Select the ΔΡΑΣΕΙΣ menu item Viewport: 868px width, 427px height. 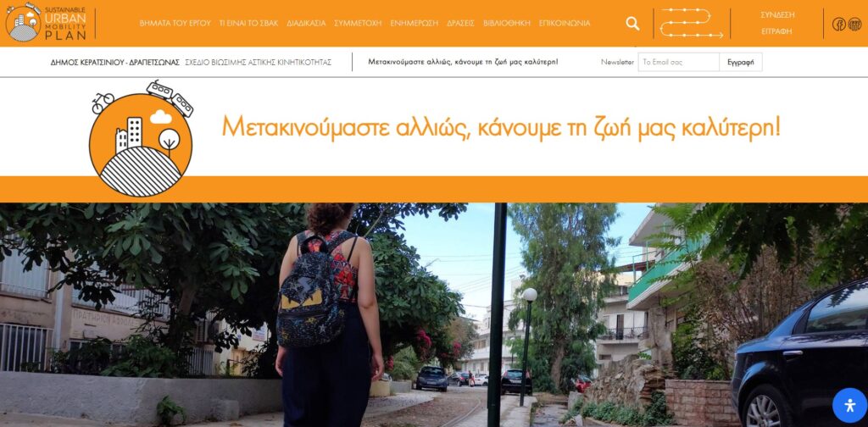tap(460, 23)
